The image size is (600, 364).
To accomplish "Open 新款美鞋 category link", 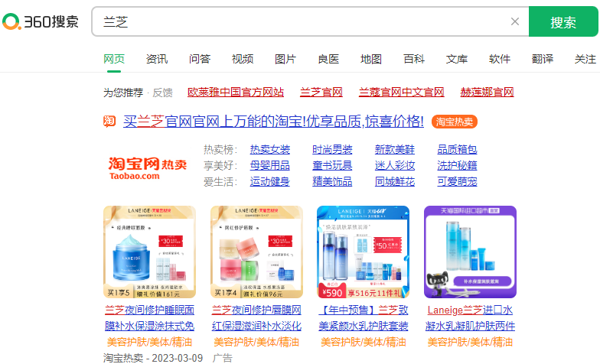I will click(395, 150).
